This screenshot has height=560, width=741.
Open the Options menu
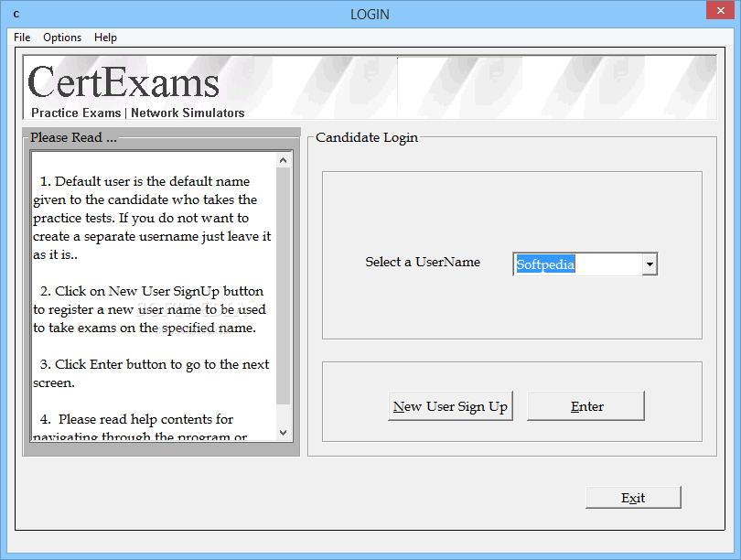click(x=62, y=38)
